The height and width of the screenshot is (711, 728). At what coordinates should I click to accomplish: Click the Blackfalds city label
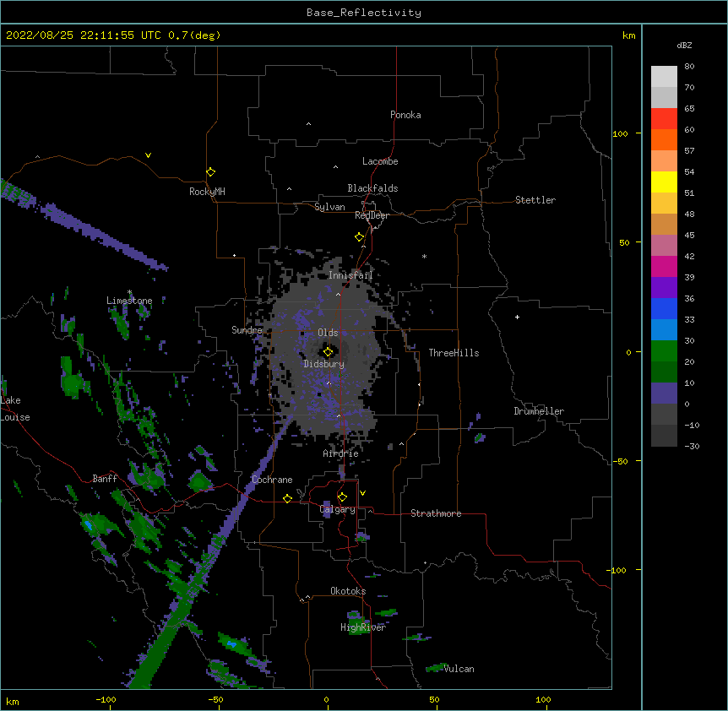[372, 188]
